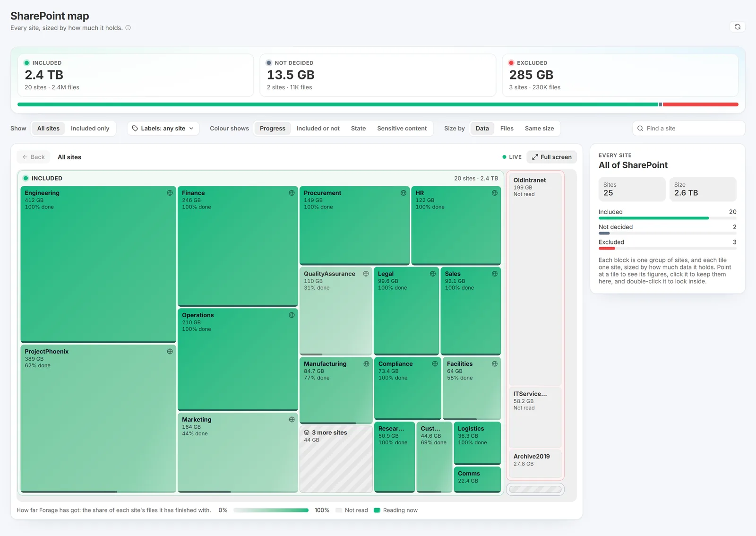756x536 pixels.
Task: Click the globe icon on Operations tile
Action: [x=292, y=315]
